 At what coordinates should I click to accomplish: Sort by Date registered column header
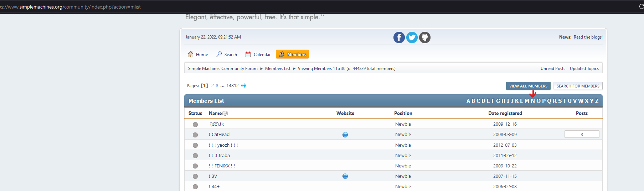click(505, 113)
